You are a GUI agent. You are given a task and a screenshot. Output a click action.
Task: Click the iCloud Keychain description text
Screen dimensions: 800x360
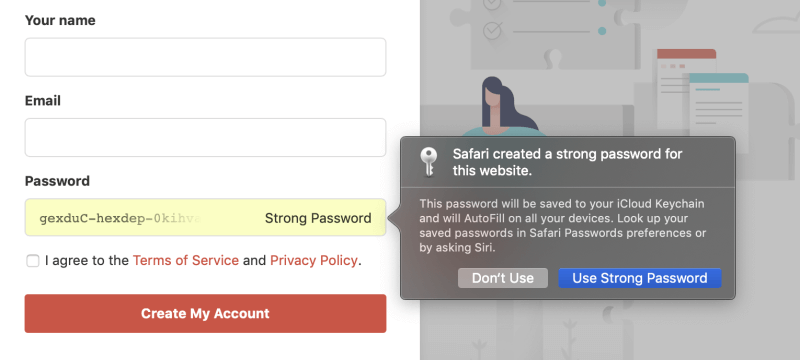coord(563,226)
